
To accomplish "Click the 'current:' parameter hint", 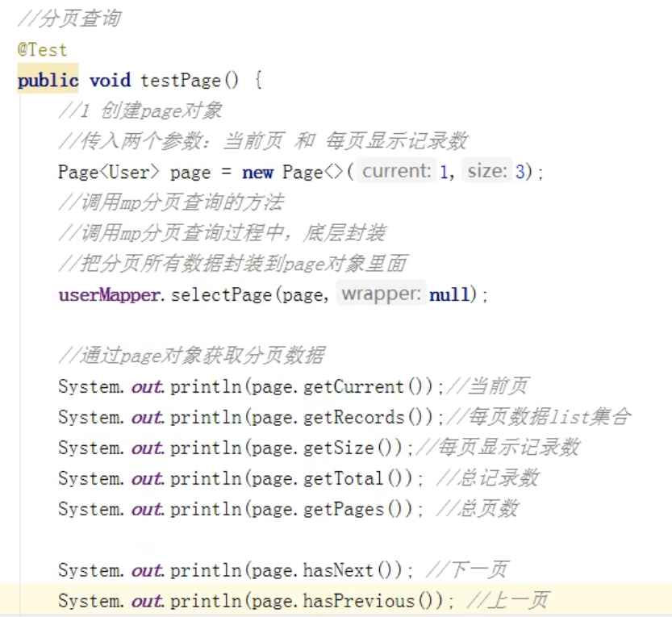I will [x=396, y=171].
